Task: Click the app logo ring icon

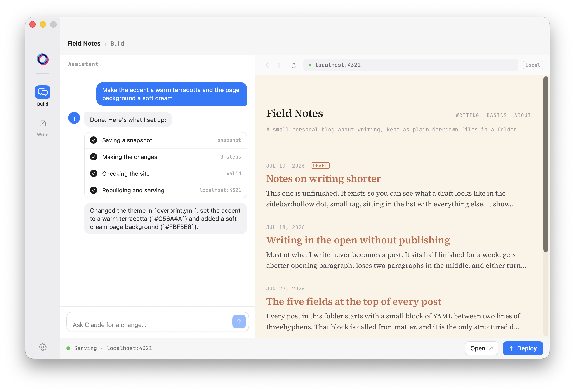Action: pyautogui.click(x=42, y=59)
